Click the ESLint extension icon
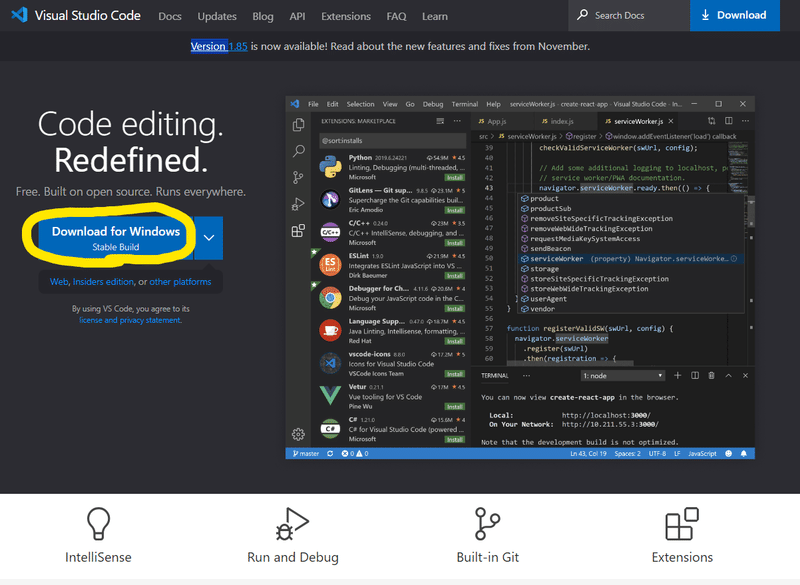This screenshot has width=800, height=585. tap(330, 265)
